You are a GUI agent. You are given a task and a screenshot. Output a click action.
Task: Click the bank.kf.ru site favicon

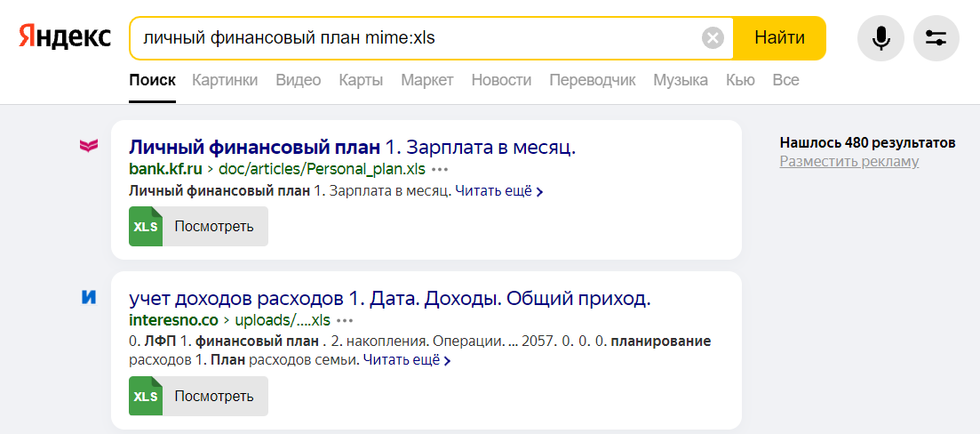(89, 147)
